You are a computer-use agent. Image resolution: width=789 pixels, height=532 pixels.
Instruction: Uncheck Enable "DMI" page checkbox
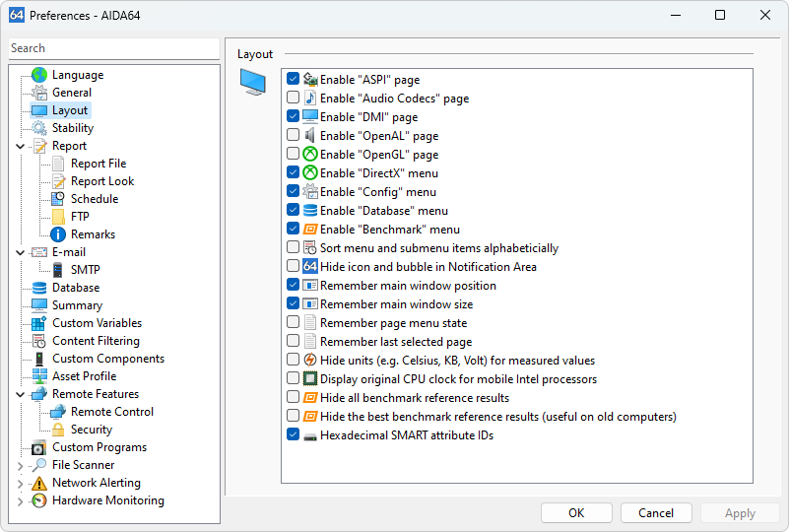293,116
